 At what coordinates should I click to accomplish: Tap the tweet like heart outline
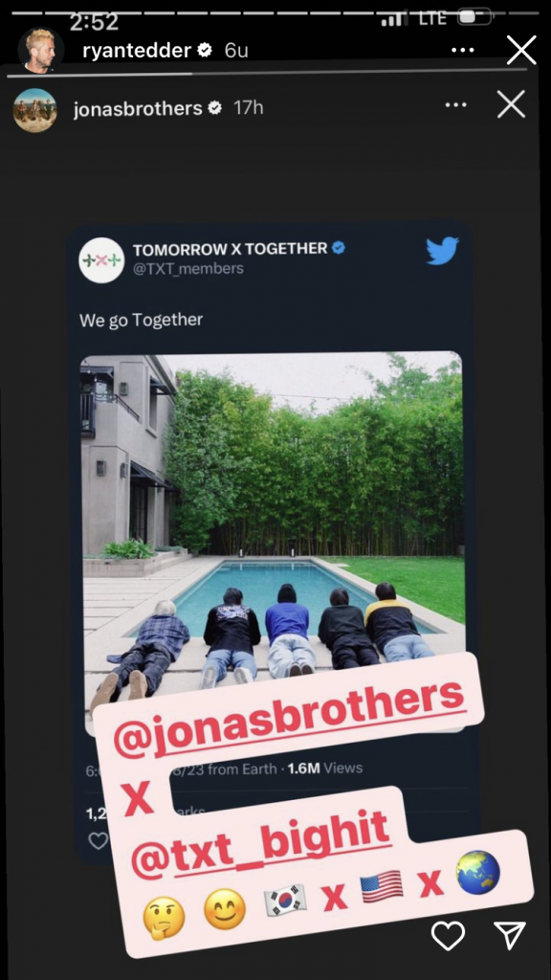pyautogui.click(x=99, y=841)
